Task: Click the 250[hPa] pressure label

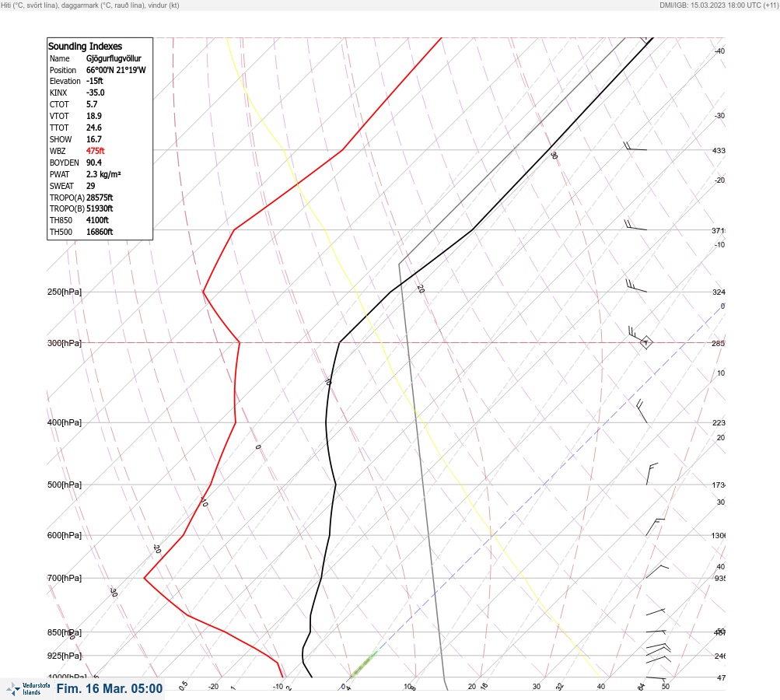Action: (65, 292)
